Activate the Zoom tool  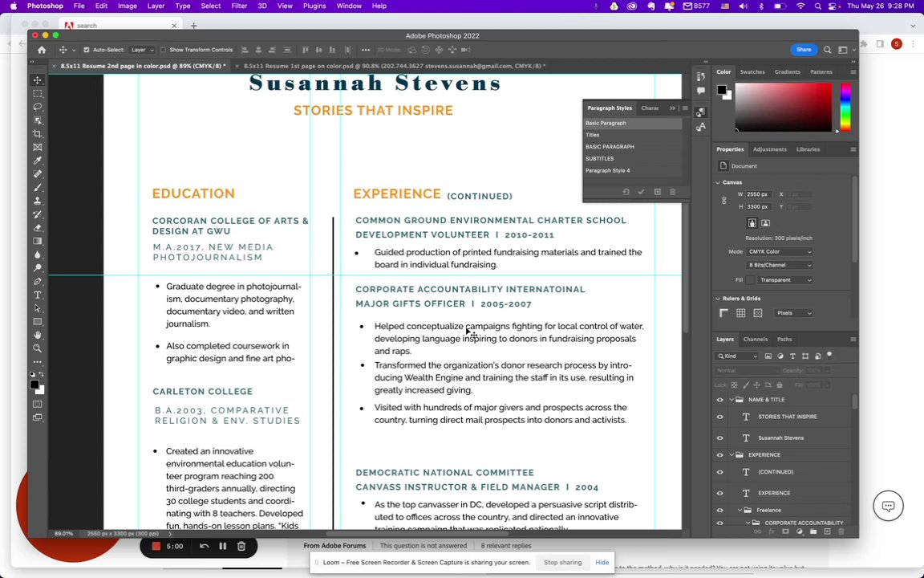pyautogui.click(x=38, y=348)
